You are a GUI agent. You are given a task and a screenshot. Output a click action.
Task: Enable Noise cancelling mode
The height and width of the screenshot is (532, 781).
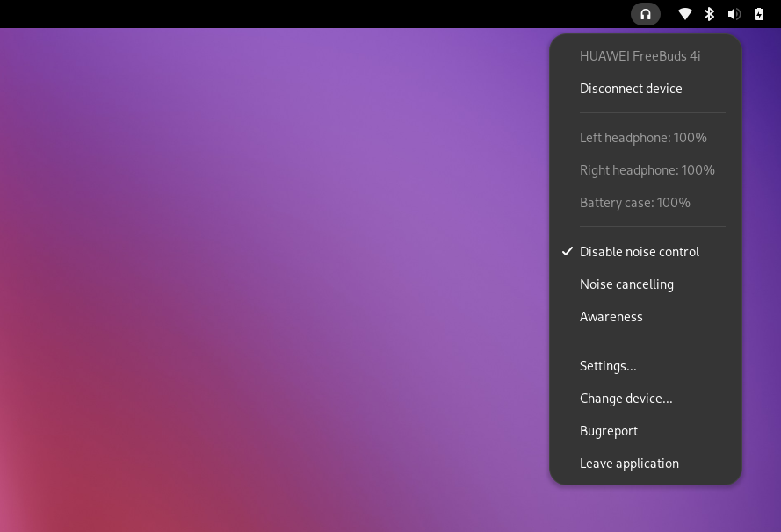click(x=646, y=284)
